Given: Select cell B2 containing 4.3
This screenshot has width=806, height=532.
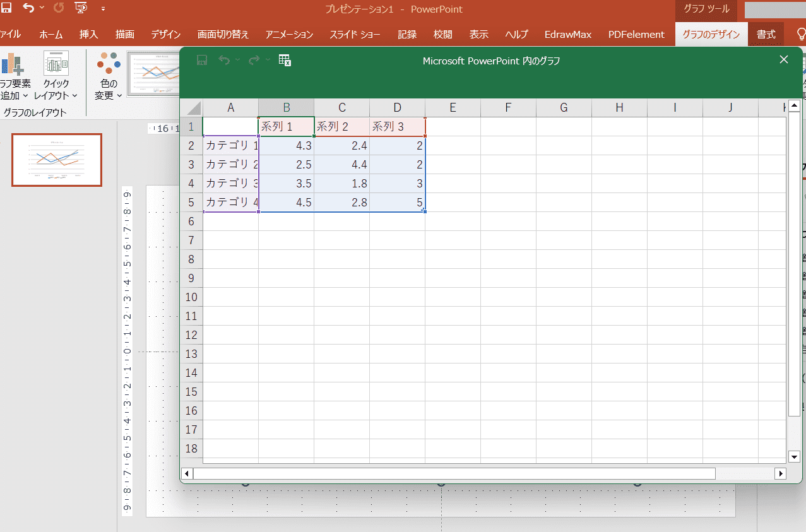Looking at the screenshot, I should [x=286, y=146].
